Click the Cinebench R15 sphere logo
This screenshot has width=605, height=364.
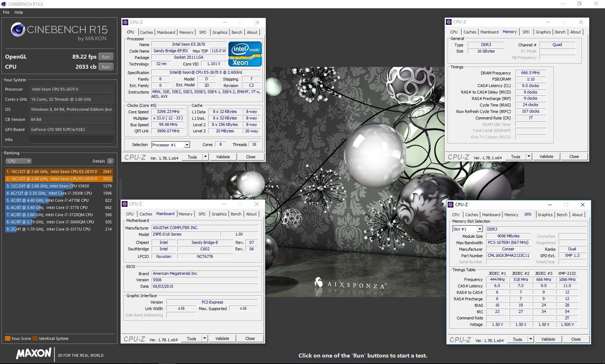(18, 30)
